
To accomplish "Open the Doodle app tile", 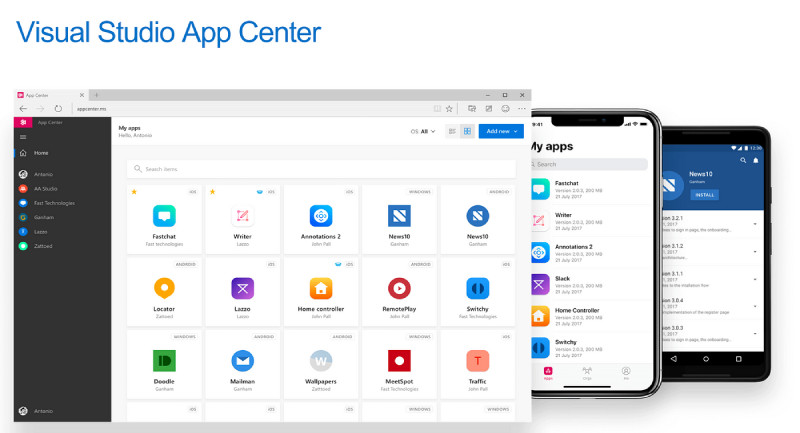I will tap(164, 364).
